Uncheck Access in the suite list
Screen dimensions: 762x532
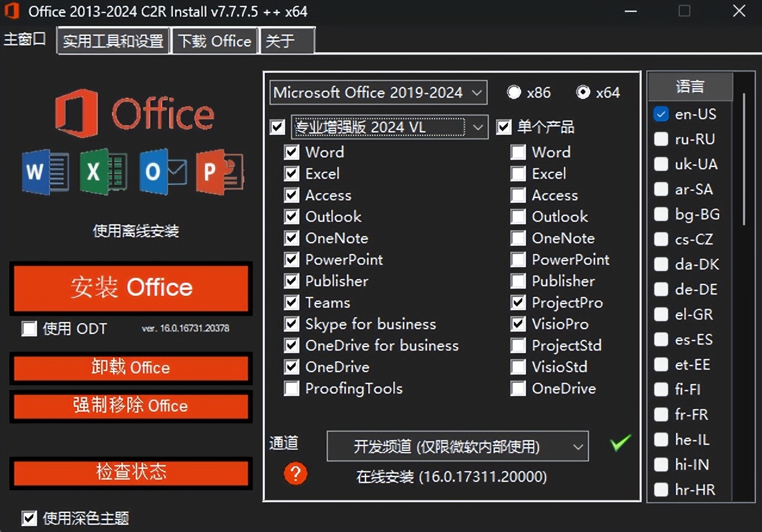coord(292,195)
